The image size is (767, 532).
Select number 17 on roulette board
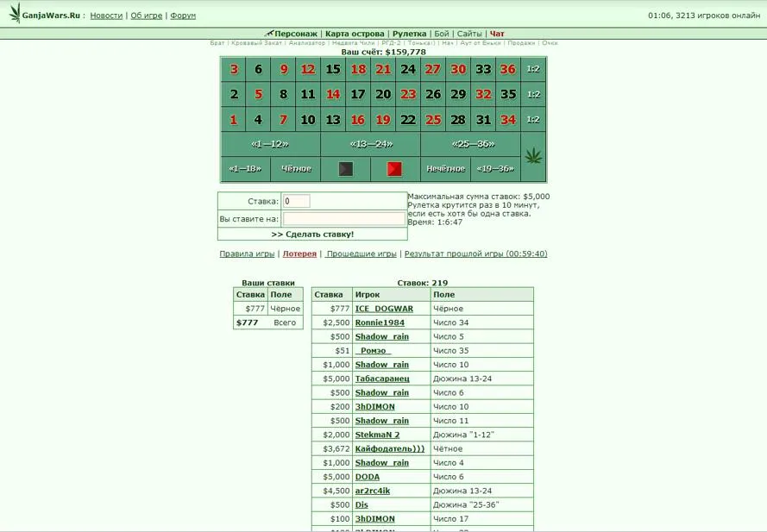point(358,95)
